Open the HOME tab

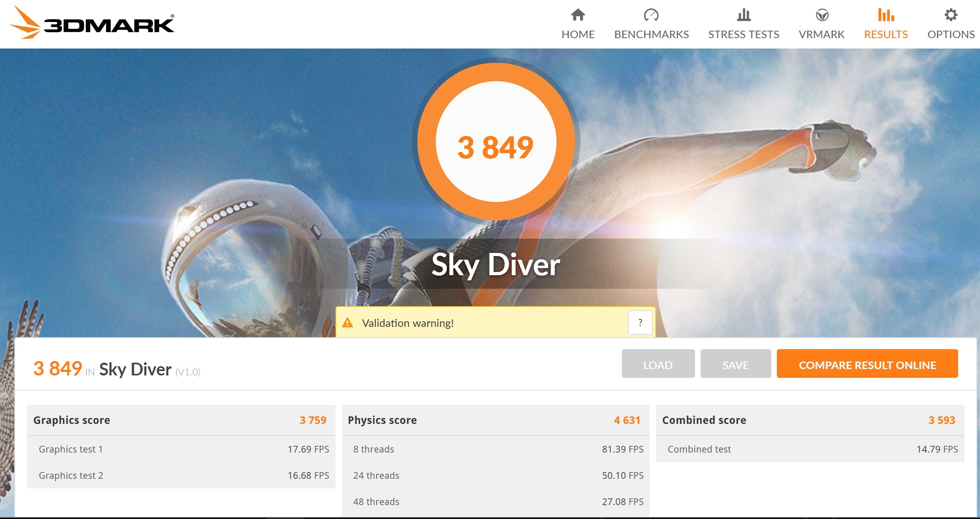pyautogui.click(x=578, y=24)
